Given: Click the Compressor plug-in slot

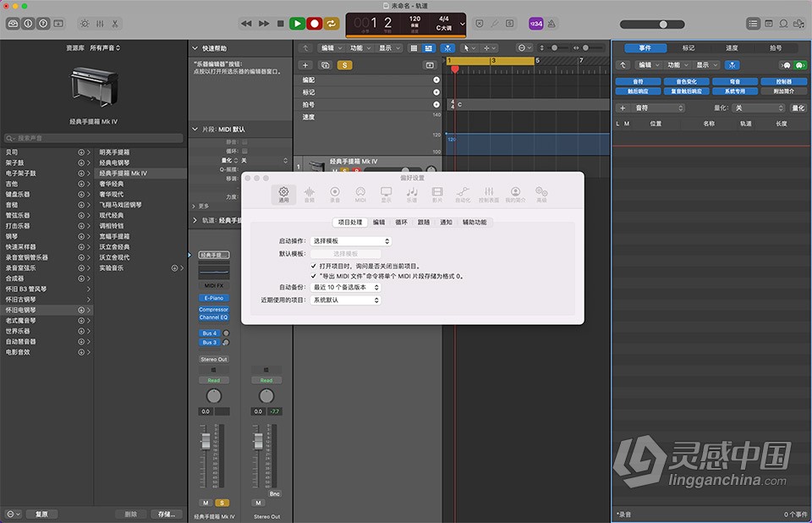Looking at the screenshot, I should 214,310.
